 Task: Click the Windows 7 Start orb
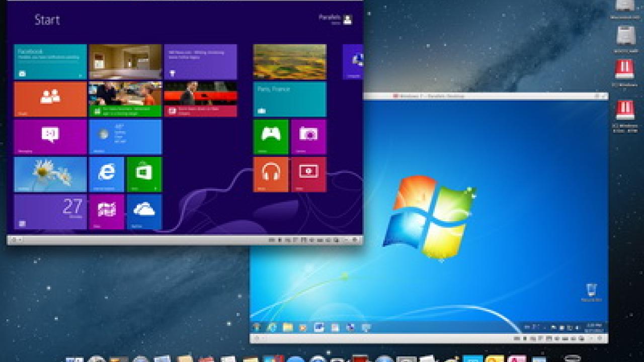point(257,327)
